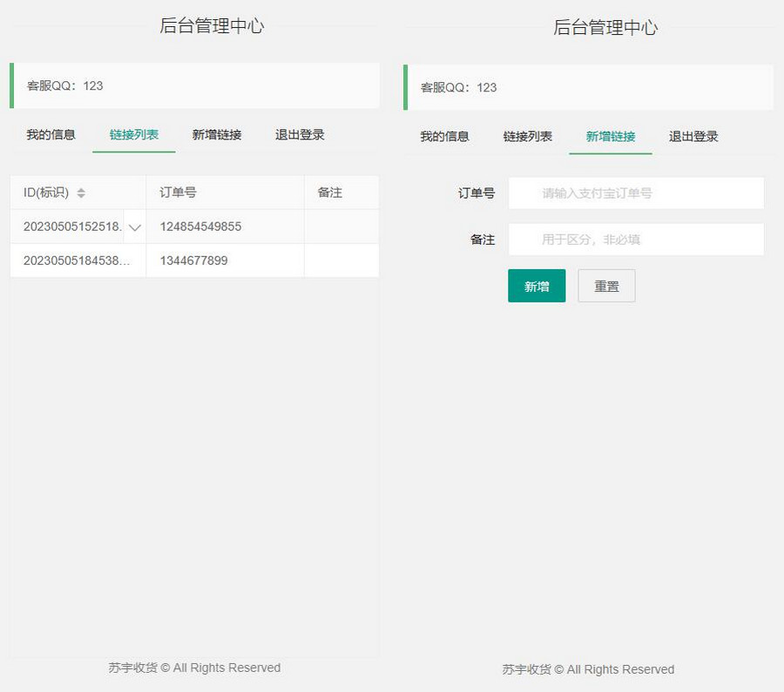The width and height of the screenshot is (784, 692).
Task: Click the ID cell starting with 20230505184538
Action: pyautogui.click(x=77, y=261)
